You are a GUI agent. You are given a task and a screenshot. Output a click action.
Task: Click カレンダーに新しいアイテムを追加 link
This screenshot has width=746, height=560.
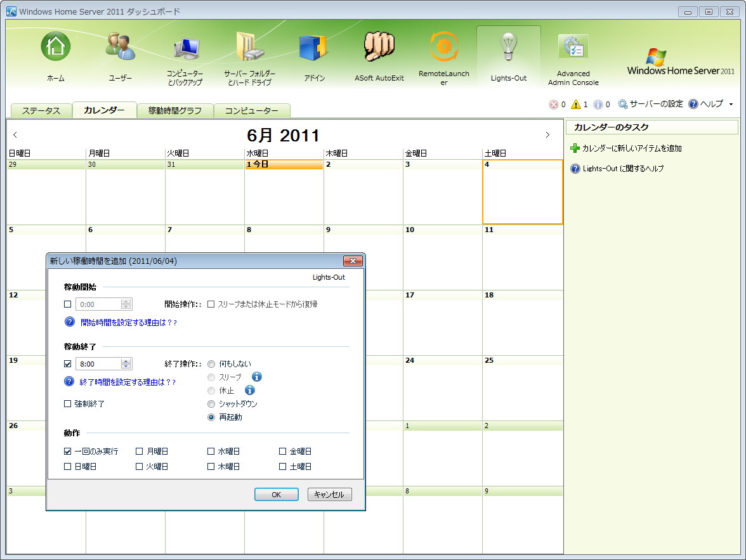pyautogui.click(x=632, y=148)
